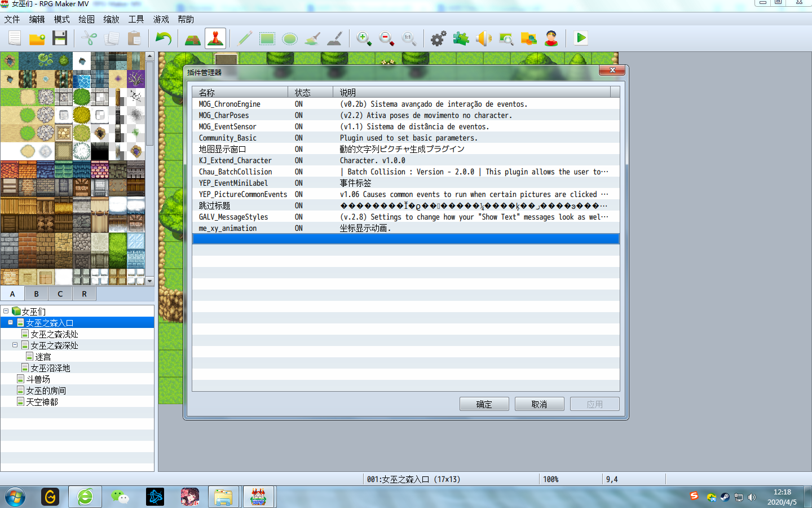
Task: Click the 名称 column header
Action: [240, 93]
